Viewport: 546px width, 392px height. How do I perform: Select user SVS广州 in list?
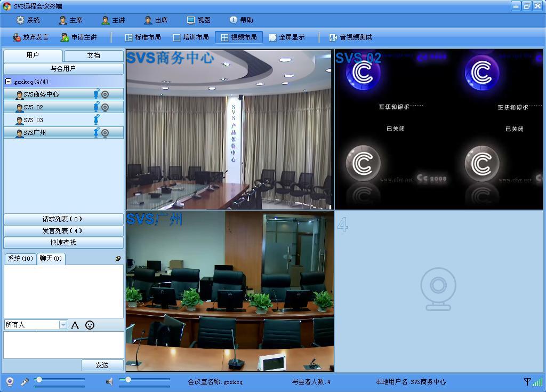[x=63, y=133]
